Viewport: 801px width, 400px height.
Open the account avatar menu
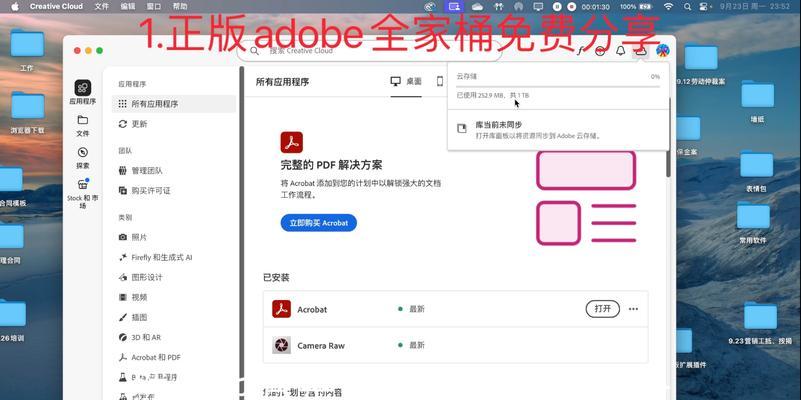pos(663,51)
